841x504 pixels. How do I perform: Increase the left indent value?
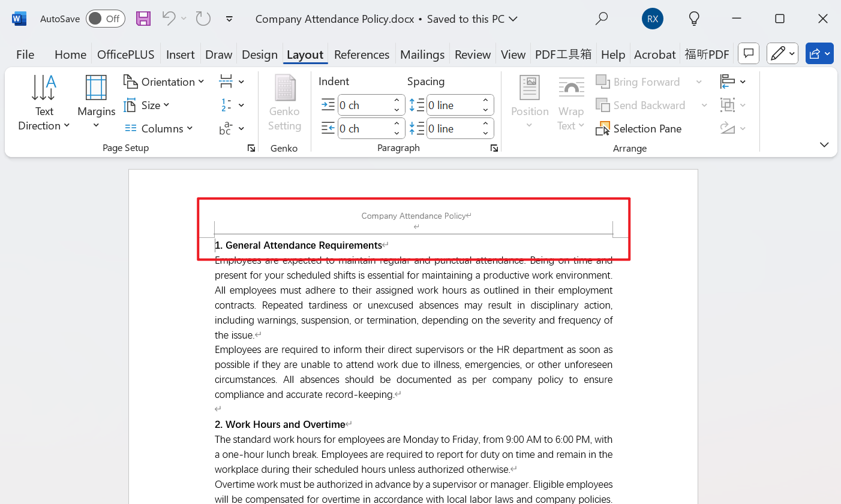[x=397, y=101]
